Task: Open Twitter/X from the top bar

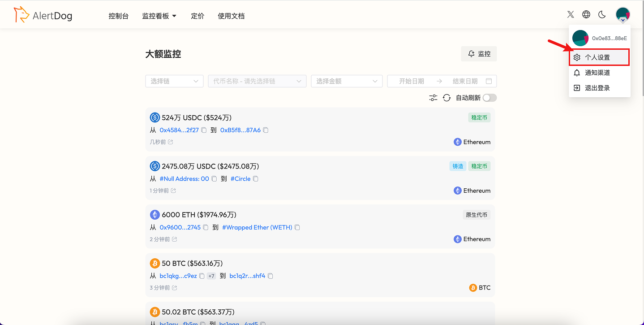Action: click(x=571, y=14)
